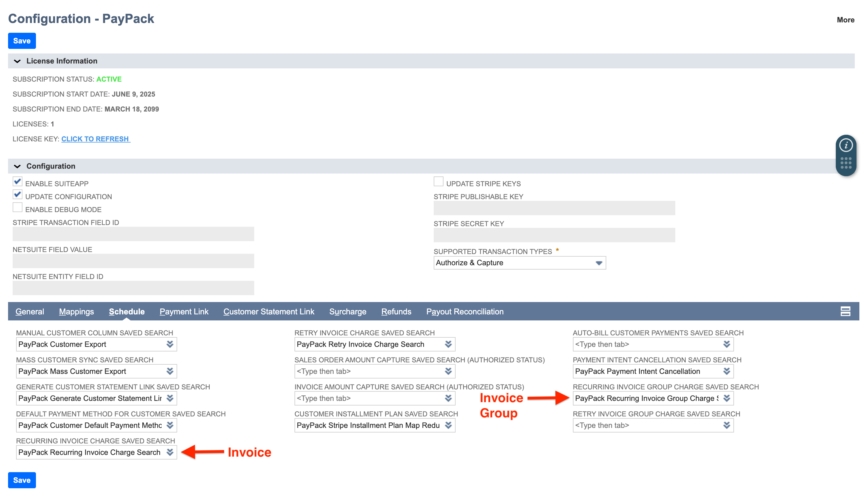Open picker for PayPack Customer Export search
Viewport: 868px width, 496px height.
(x=170, y=344)
